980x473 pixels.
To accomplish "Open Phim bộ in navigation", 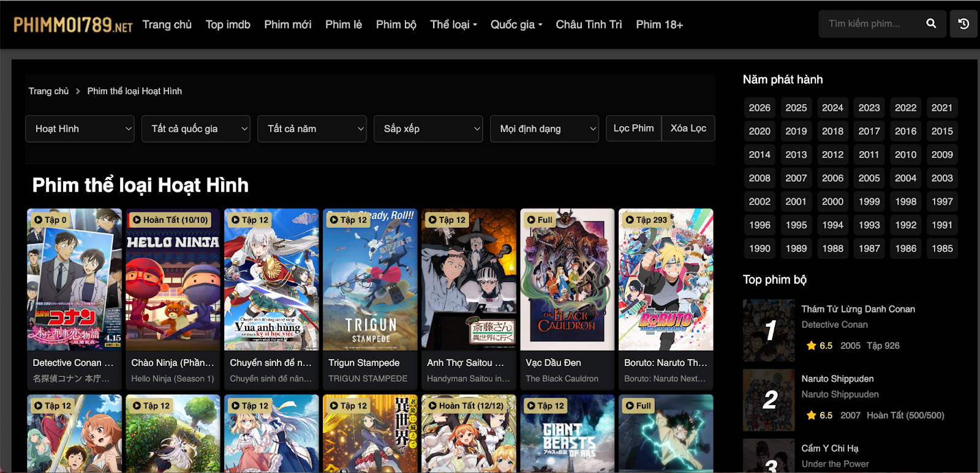I will click(x=396, y=24).
